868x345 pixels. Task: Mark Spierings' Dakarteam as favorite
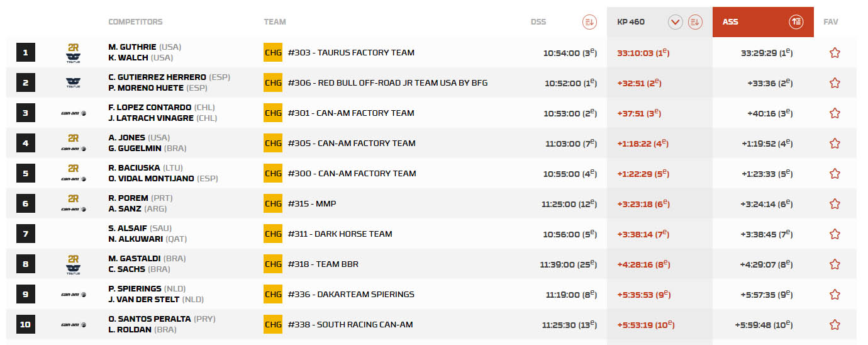pos(835,295)
